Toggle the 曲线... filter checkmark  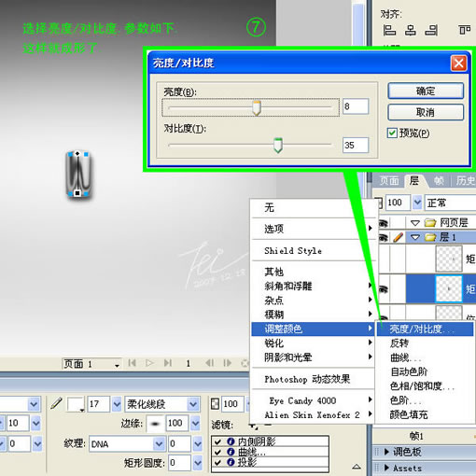pyautogui.click(x=217, y=452)
